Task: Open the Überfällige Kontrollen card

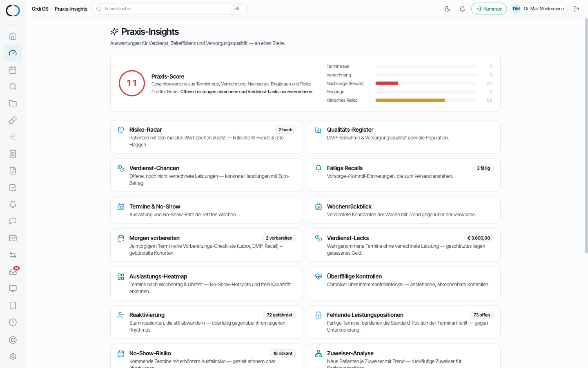Action: pos(404,283)
